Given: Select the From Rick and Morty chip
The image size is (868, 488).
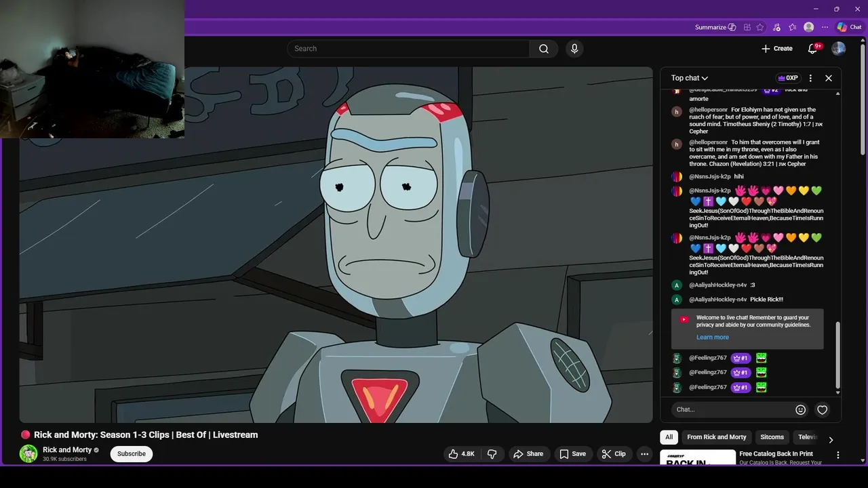Looking at the screenshot, I should [x=717, y=437].
